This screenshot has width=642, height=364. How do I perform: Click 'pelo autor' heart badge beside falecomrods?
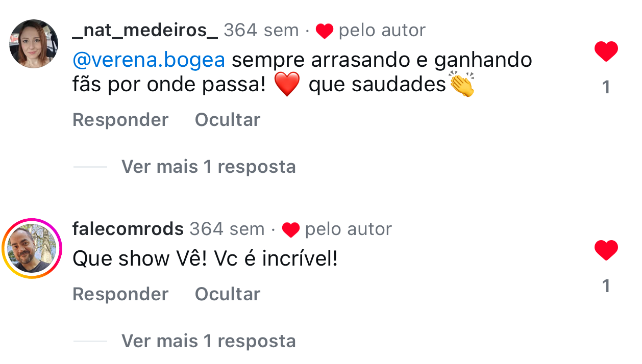coord(337,230)
